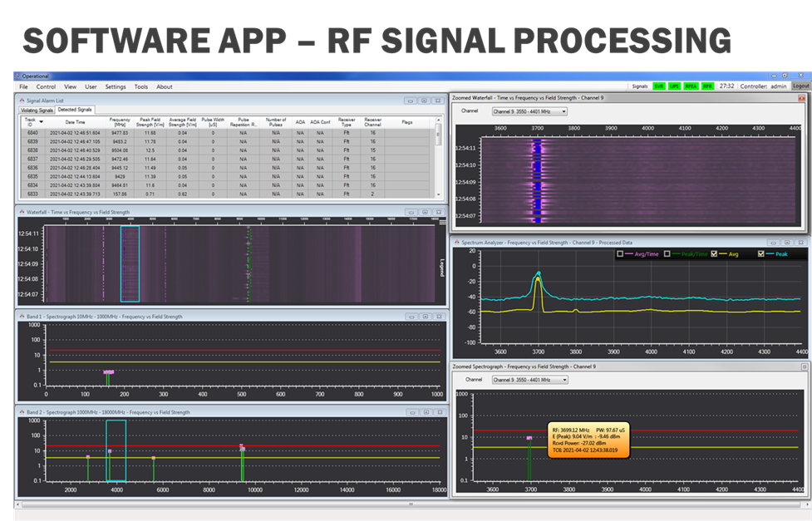Click the UPS status indicator icon
Viewport: 812px width, 521px height.
coord(675,84)
